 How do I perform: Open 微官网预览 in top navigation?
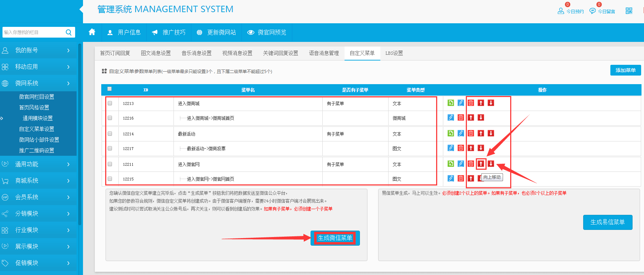267,33
